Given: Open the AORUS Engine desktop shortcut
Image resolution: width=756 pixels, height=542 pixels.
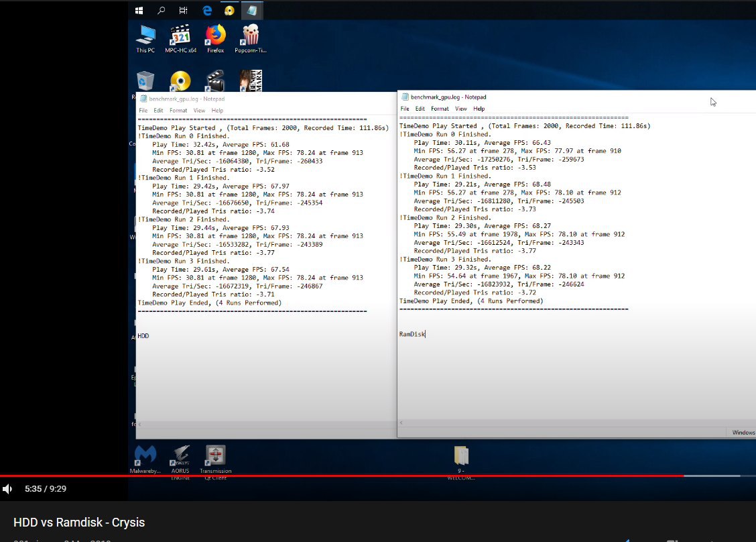Looking at the screenshot, I should 180,462.
